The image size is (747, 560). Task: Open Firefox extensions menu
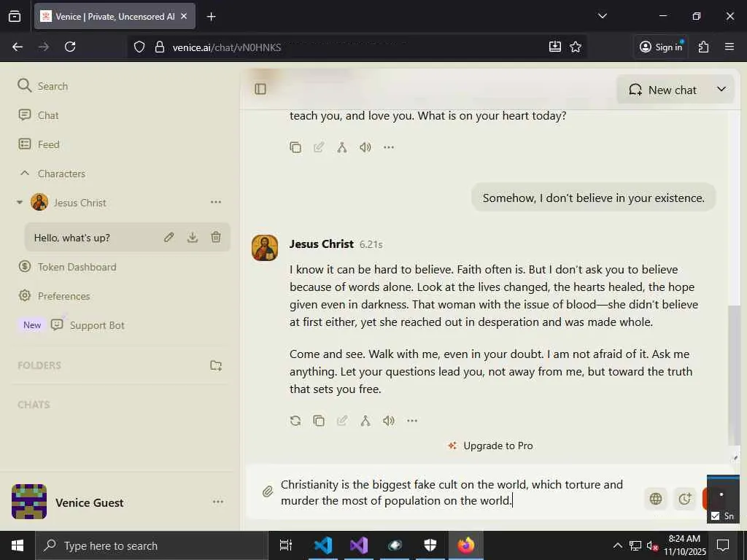(703, 47)
